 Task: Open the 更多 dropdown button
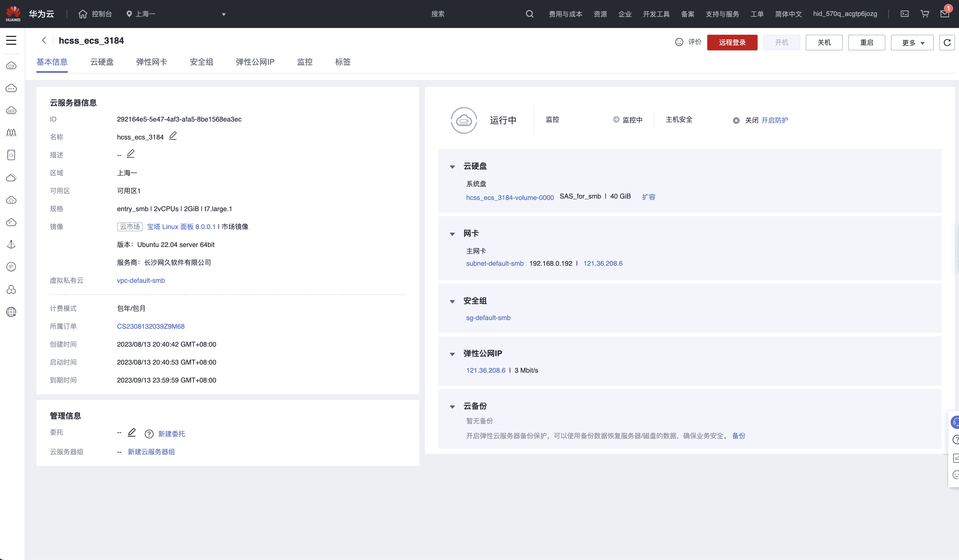click(912, 43)
